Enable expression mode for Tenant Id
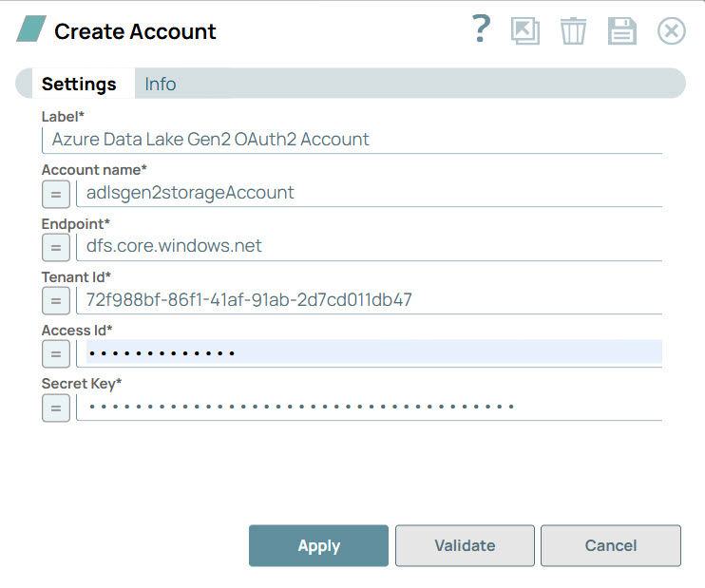705x588 pixels. (x=56, y=301)
